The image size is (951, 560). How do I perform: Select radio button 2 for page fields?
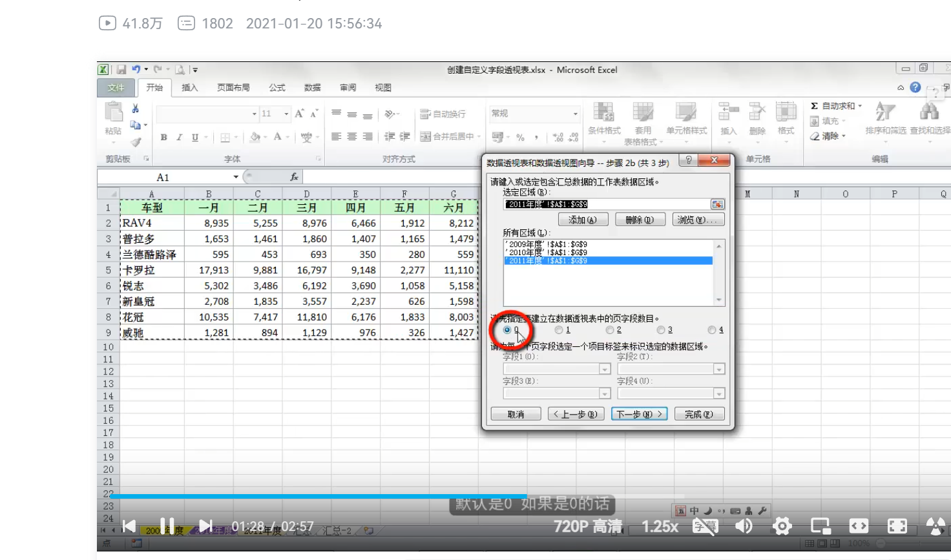(609, 330)
